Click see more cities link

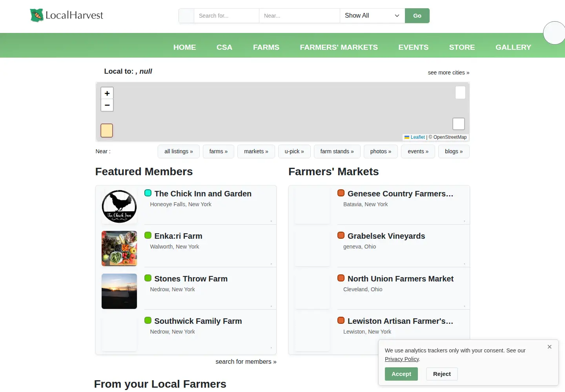[448, 73]
